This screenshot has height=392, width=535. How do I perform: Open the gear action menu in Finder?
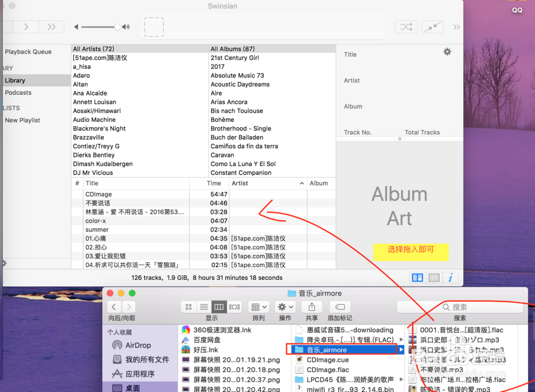tap(285, 306)
